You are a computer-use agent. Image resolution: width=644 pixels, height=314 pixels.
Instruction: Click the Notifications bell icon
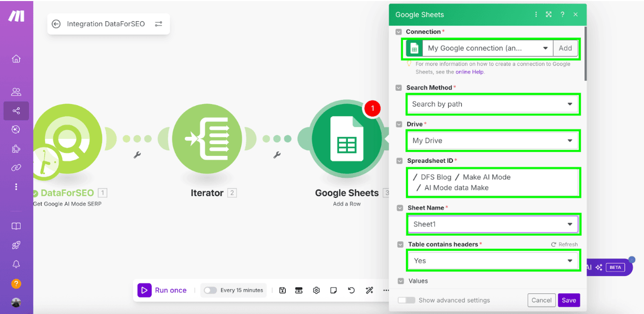coord(16,264)
